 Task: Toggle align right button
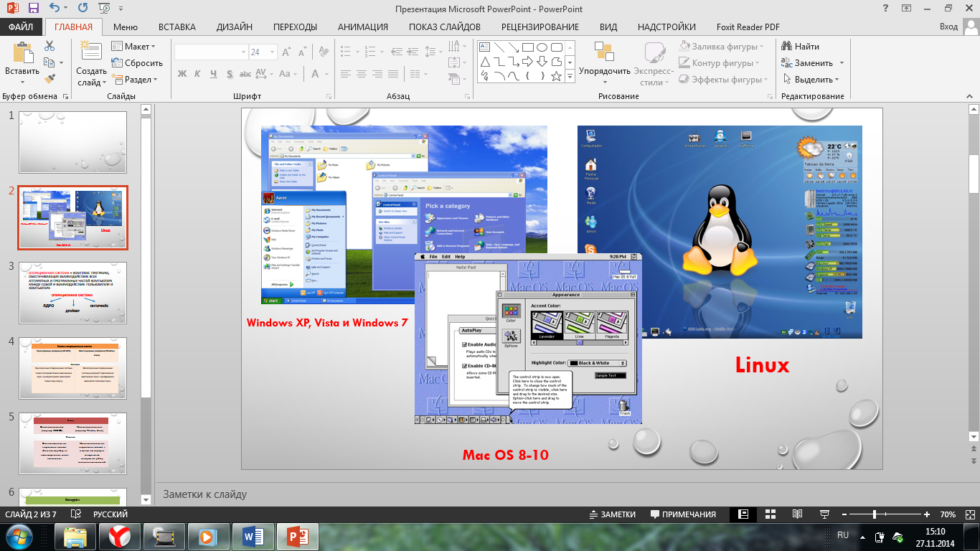tap(377, 73)
